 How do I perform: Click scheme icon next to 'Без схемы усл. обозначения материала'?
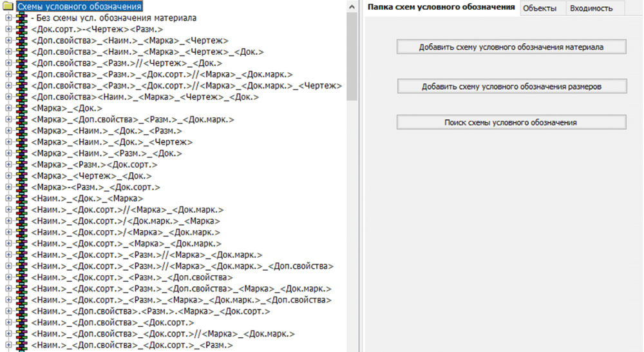21,18
